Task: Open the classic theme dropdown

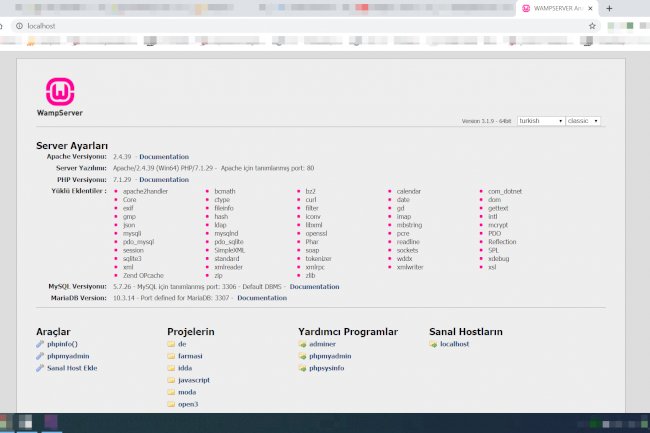Action: tap(583, 121)
